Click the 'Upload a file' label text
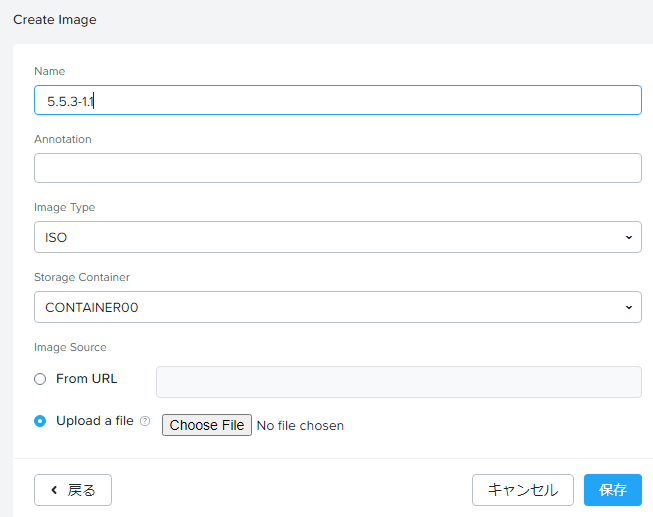This screenshot has height=517, width=653. 94,421
